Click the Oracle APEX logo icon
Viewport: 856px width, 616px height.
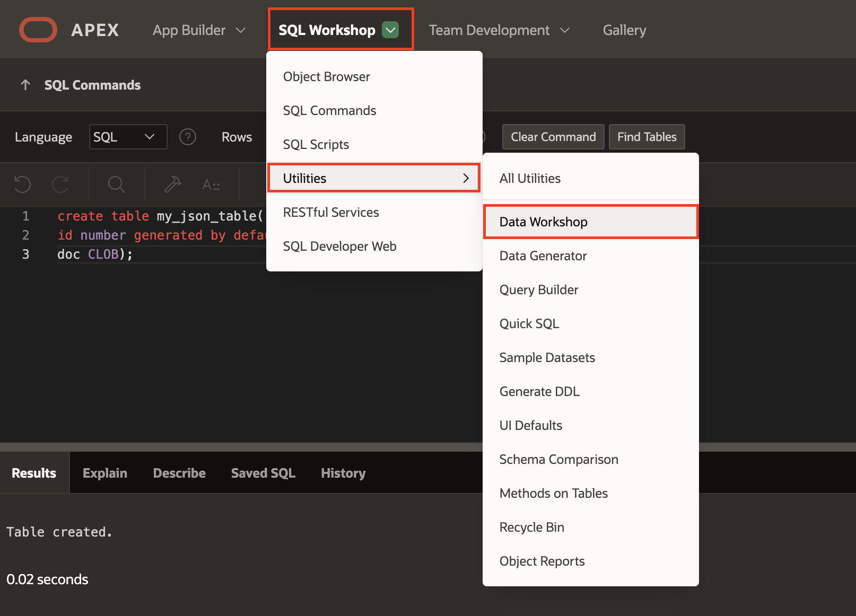click(x=38, y=30)
